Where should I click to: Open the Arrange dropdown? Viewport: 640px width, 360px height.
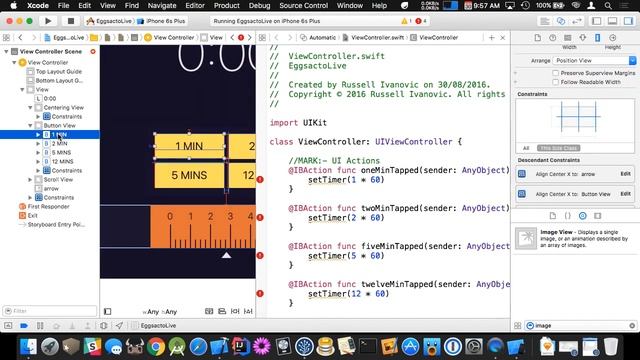pyautogui.click(x=594, y=60)
